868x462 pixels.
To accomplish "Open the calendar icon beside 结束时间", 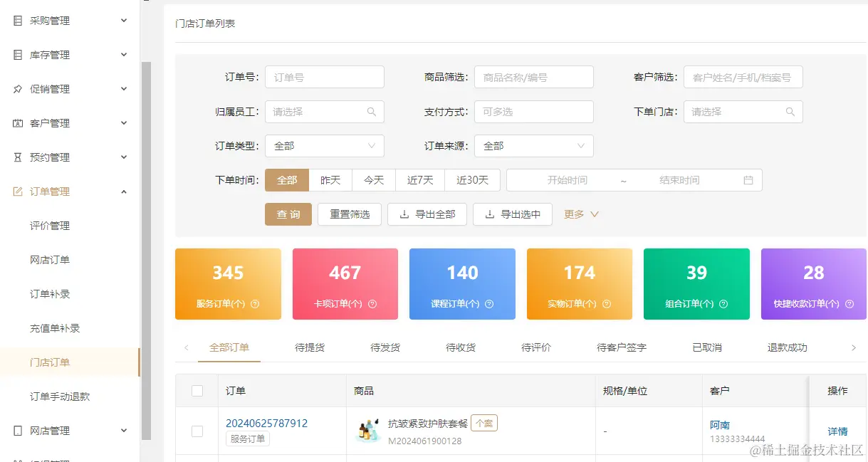I will pos(748,180).
